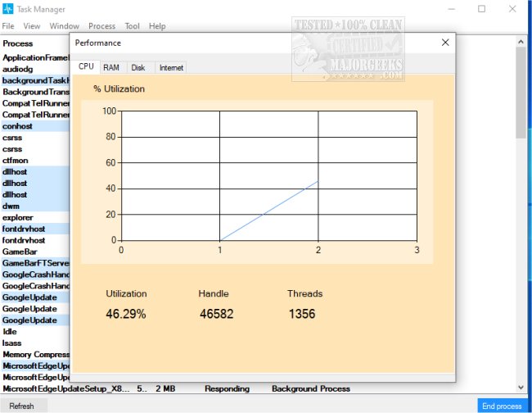Close the Performance dialog
Viewport: 532px width, 413px height.
[x=445, y=43]
